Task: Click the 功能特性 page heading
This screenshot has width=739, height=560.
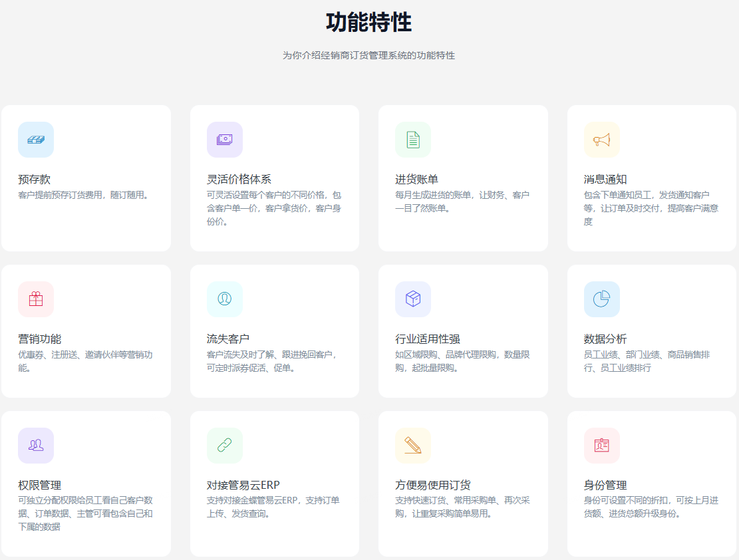Action: [x=369, y=23]
